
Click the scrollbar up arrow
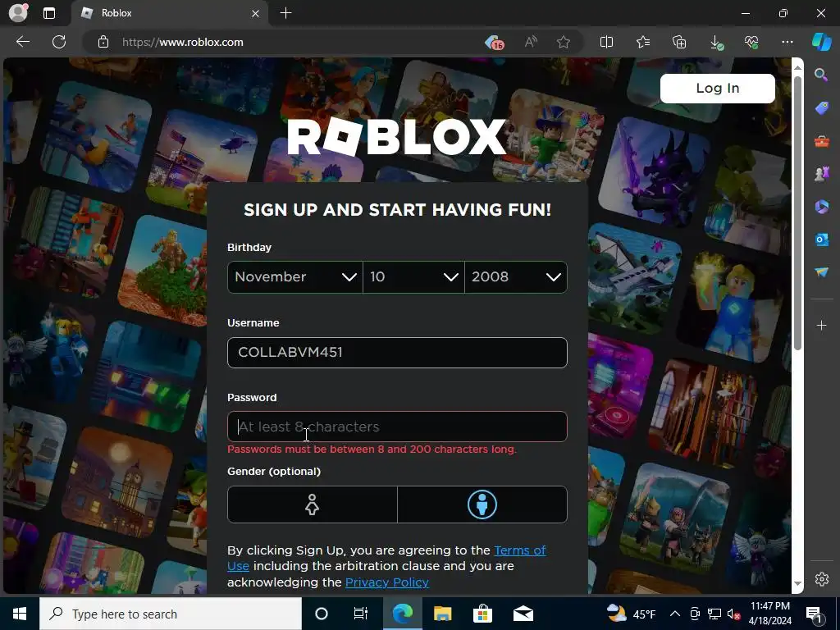click(797, 67)
